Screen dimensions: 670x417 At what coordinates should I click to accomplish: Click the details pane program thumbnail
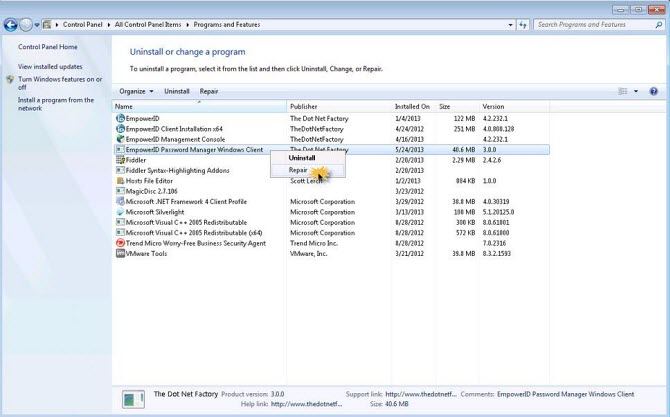pos(133,399)
